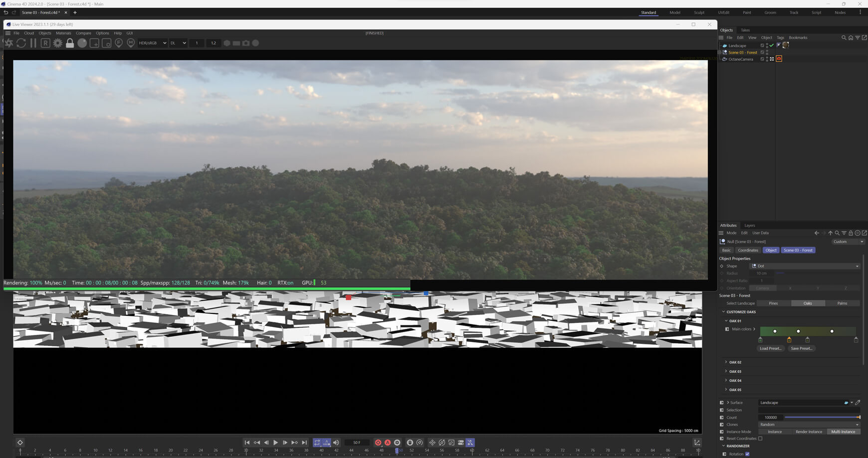Image resolution: width=868 pixels, height=458 pixels.
Task: Toggle OctaneCamera layer checkbox
Action: click(x=762, y=59)
